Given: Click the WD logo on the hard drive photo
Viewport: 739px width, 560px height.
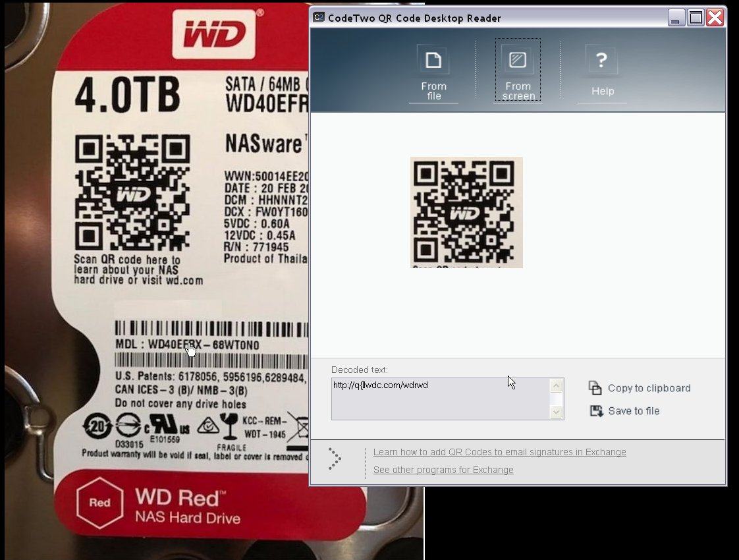Looking at the screenshot, I should pos(214,35).
